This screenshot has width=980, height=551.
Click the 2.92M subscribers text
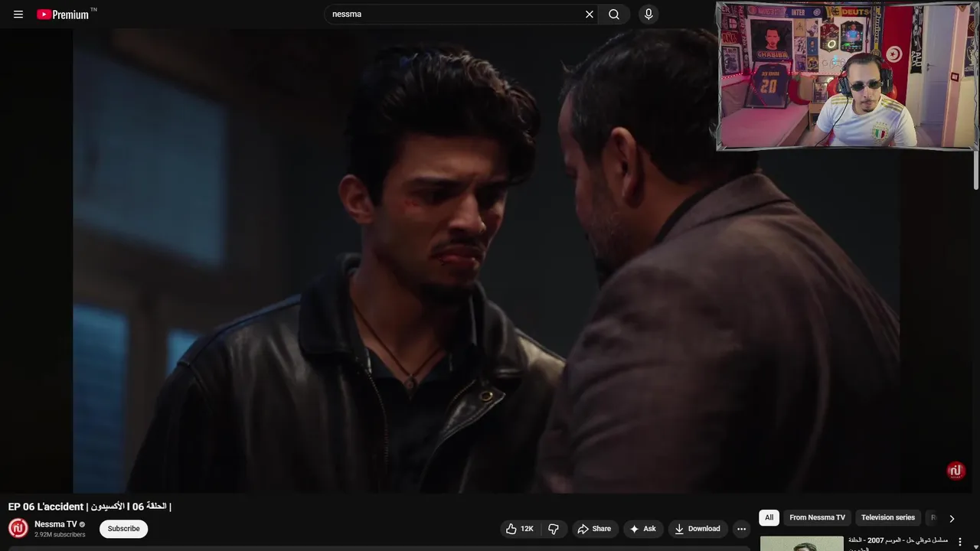[60, 535]
